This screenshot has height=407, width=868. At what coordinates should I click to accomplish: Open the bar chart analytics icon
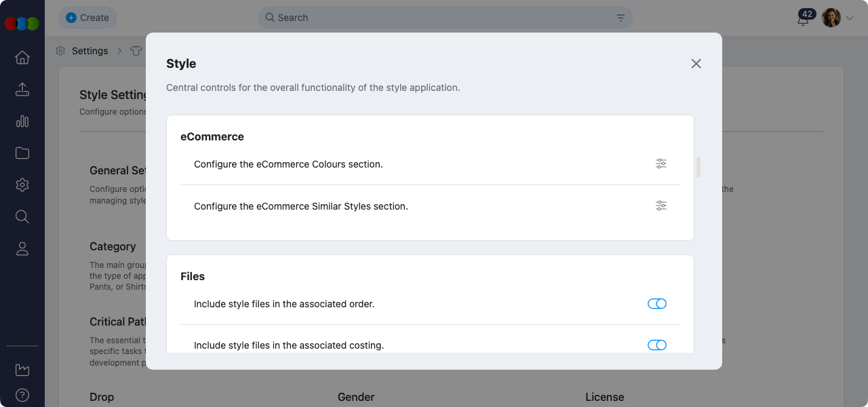pos(22,121)
